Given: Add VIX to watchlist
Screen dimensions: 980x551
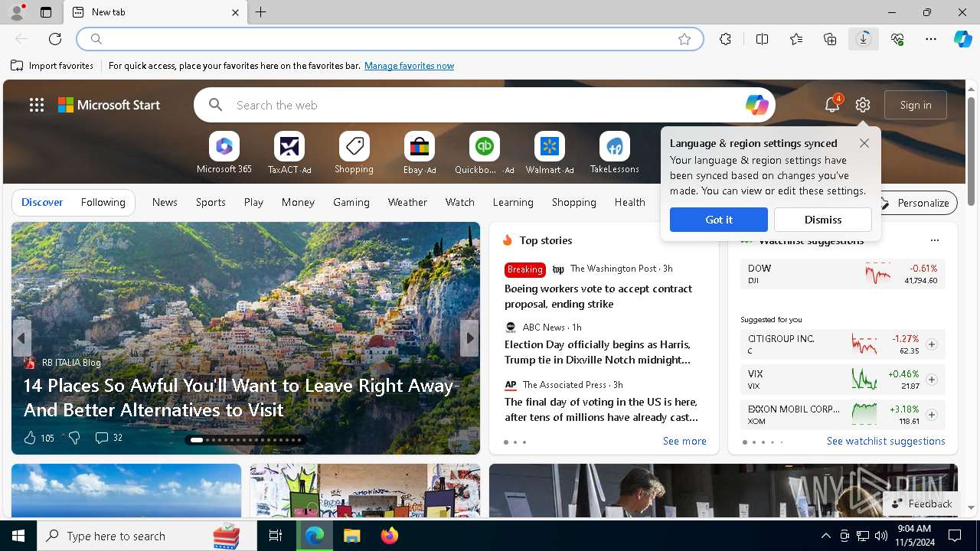Looking at the screenshot, I should click(x=931, y=380).
